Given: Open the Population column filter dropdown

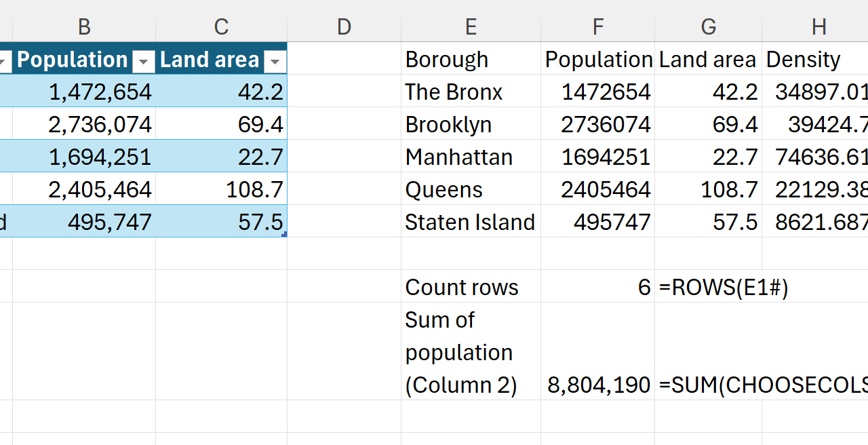Looking at the screenshot, I should point(143,62).
